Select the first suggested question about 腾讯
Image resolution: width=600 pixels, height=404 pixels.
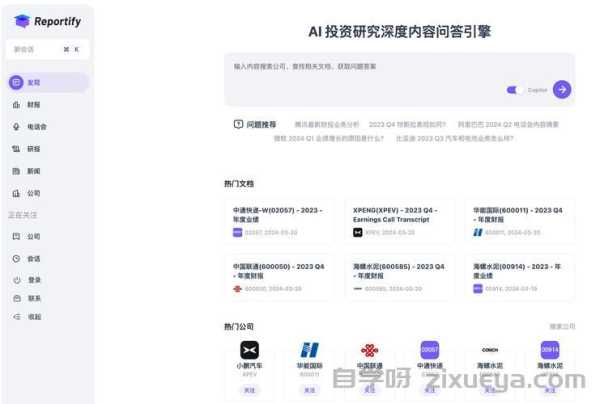point(326,124)
